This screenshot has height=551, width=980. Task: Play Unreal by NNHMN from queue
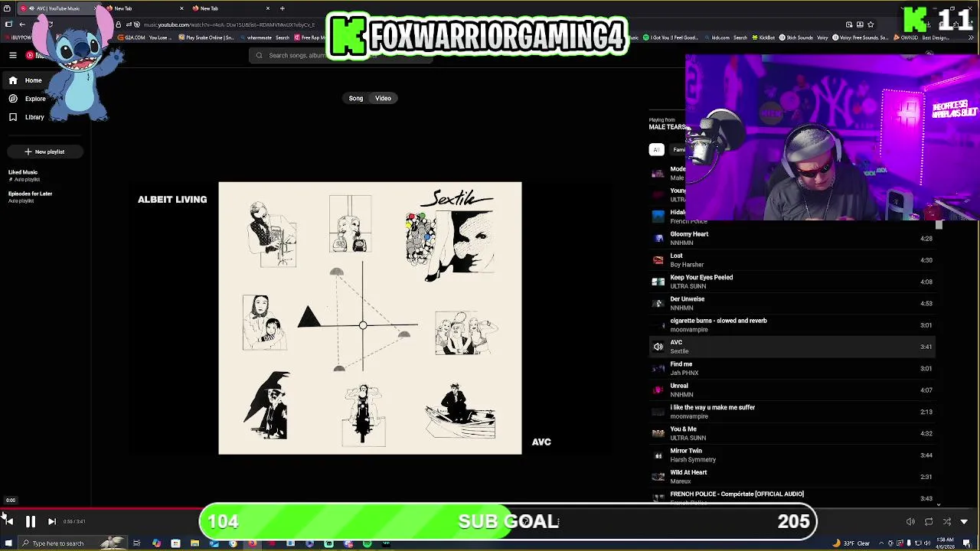[x=792, y=390]
